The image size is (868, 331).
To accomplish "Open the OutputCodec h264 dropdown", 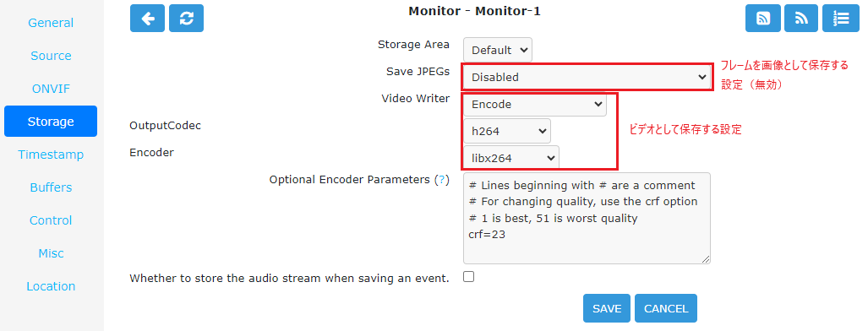I will coord(507,131).
